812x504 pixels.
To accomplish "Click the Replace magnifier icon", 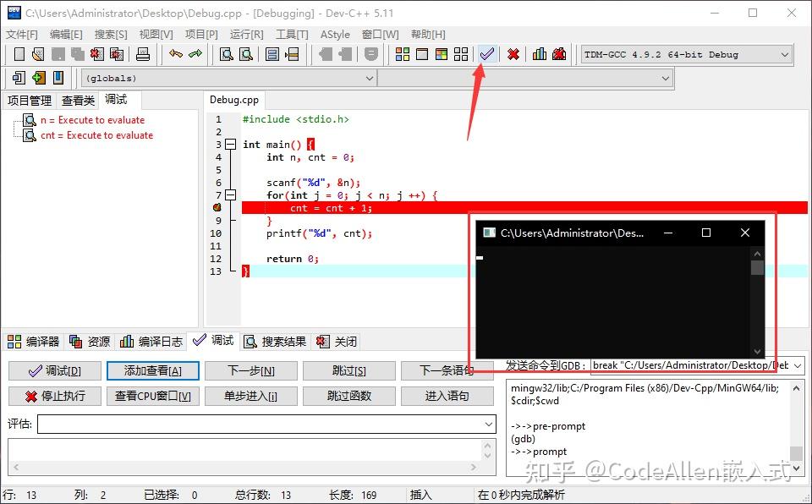I will [246, 54].
